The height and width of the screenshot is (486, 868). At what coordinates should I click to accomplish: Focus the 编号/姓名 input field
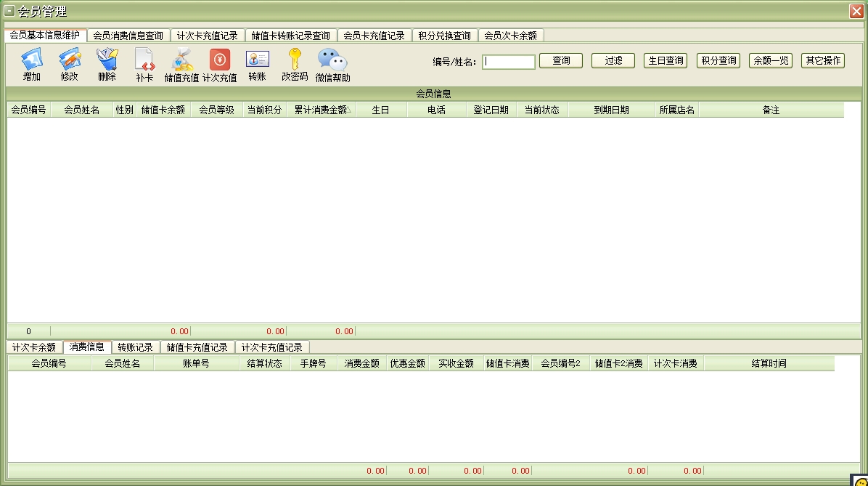(509, 62)
